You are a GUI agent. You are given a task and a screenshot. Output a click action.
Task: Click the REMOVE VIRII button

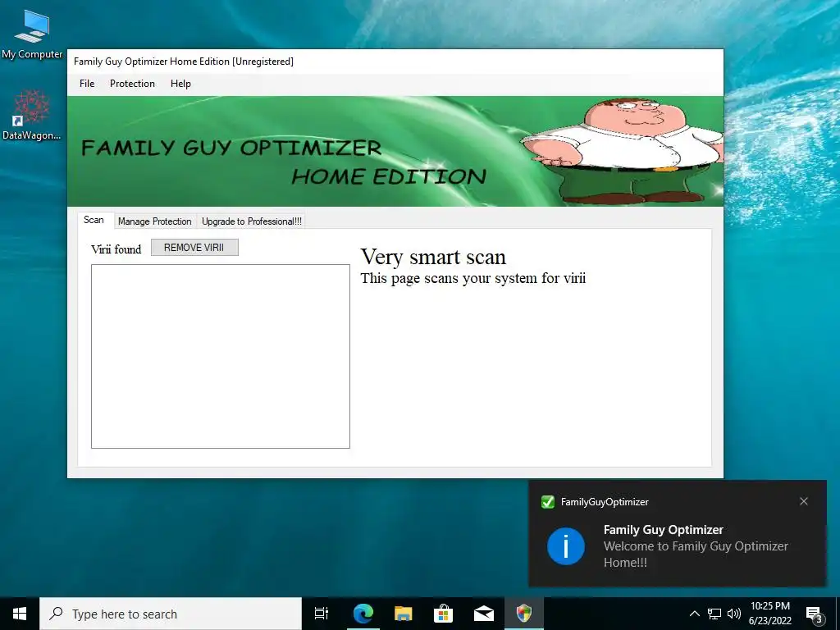tap(194, 248)
